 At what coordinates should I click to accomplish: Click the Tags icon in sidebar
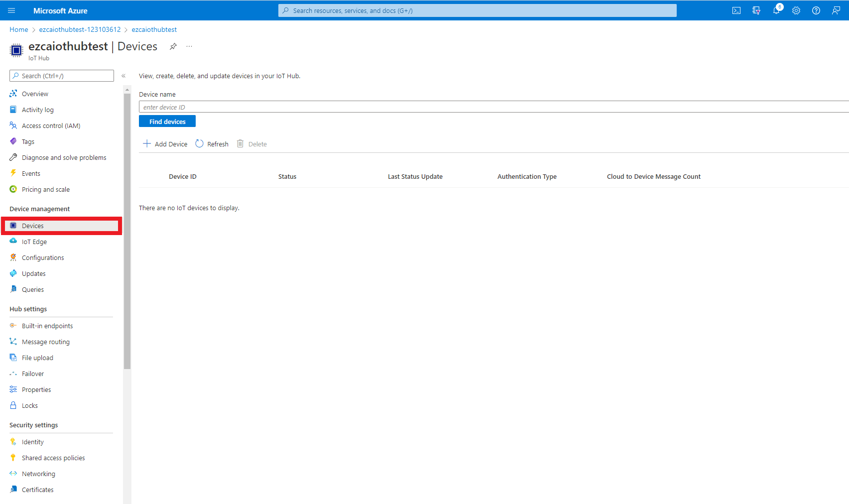[13, 141]
